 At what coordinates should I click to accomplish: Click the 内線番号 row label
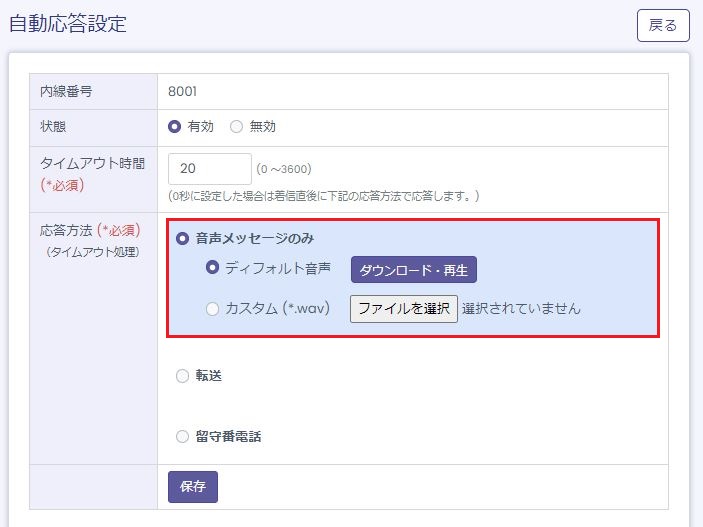65,91
